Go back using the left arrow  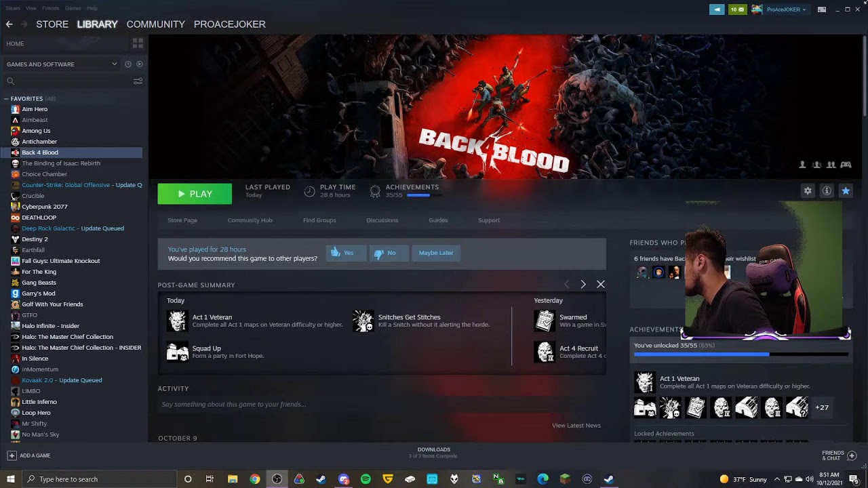pos(9,24)
